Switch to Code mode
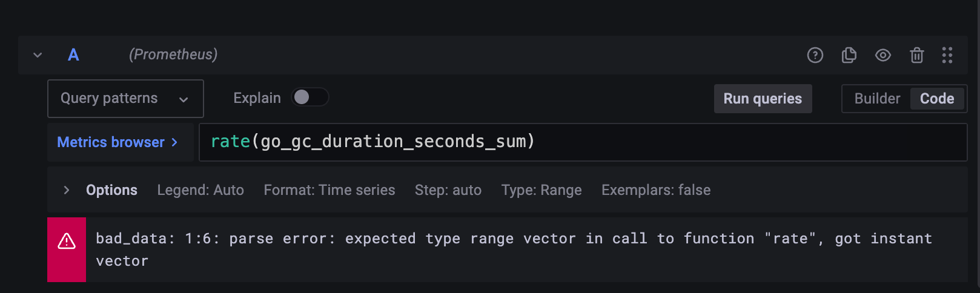The width and height of the screenshot is (980, 293). [x=936, y=99]
